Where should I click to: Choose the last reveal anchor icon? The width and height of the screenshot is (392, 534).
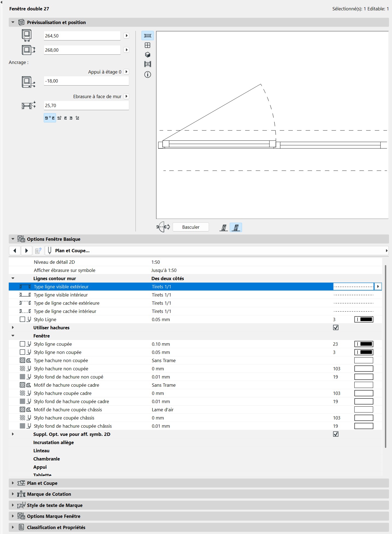77,118
